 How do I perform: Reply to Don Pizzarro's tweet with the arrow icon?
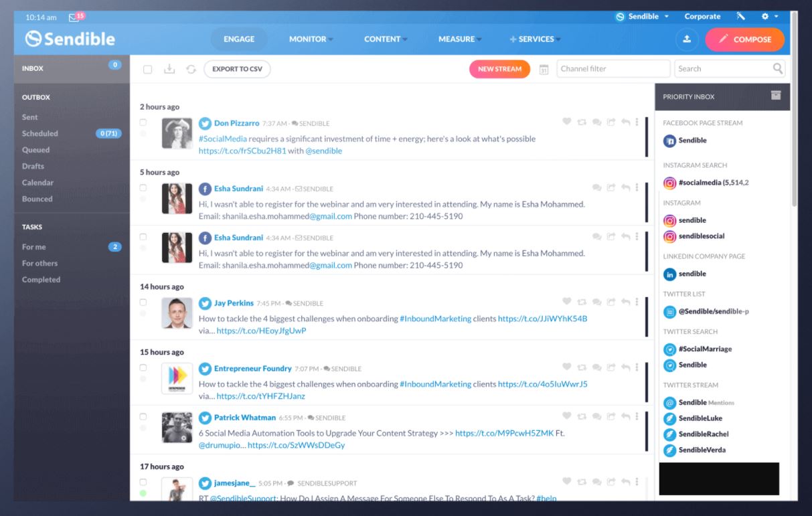[x=625, y=122]
